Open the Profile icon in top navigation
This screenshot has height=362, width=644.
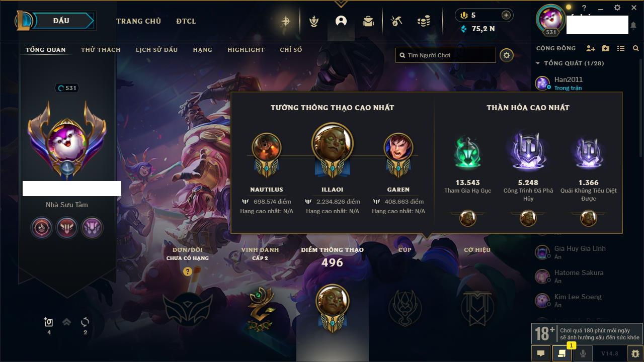(x=341, y=21)
